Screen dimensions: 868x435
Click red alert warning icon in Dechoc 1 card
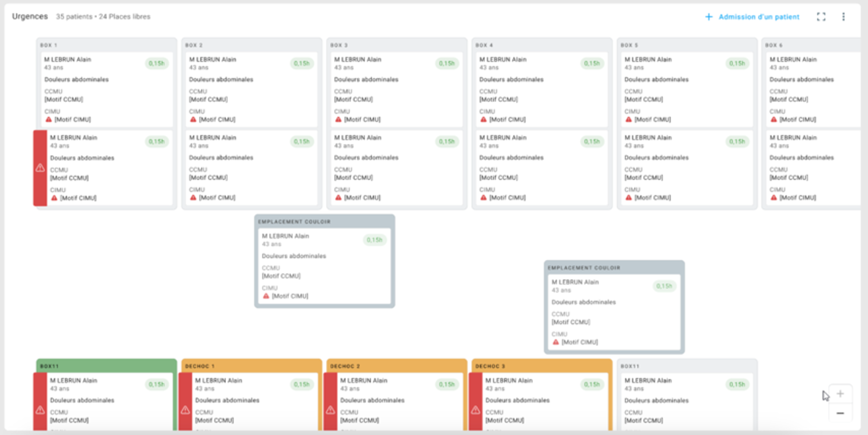coord(185,410)
